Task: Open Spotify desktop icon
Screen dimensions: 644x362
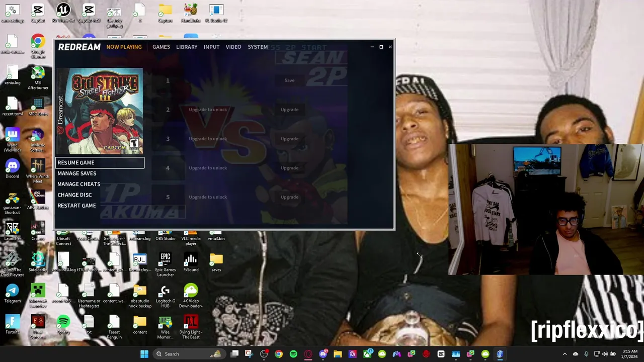Action: pos(63,324)
